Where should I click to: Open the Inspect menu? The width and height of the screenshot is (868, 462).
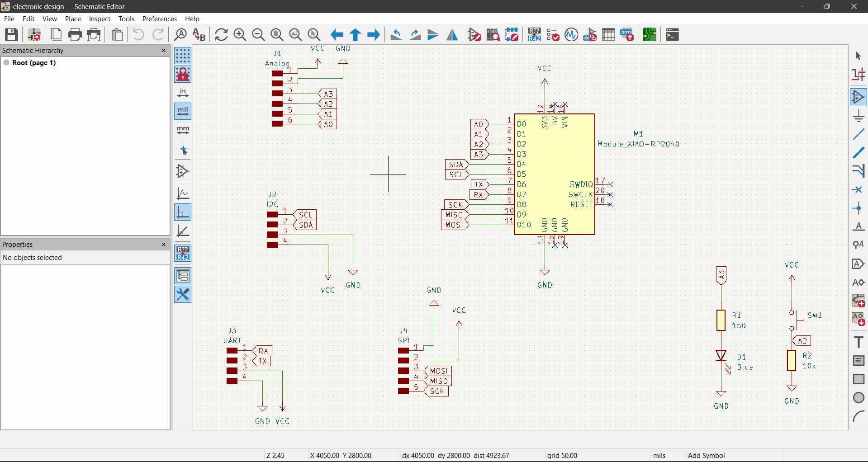100,19
